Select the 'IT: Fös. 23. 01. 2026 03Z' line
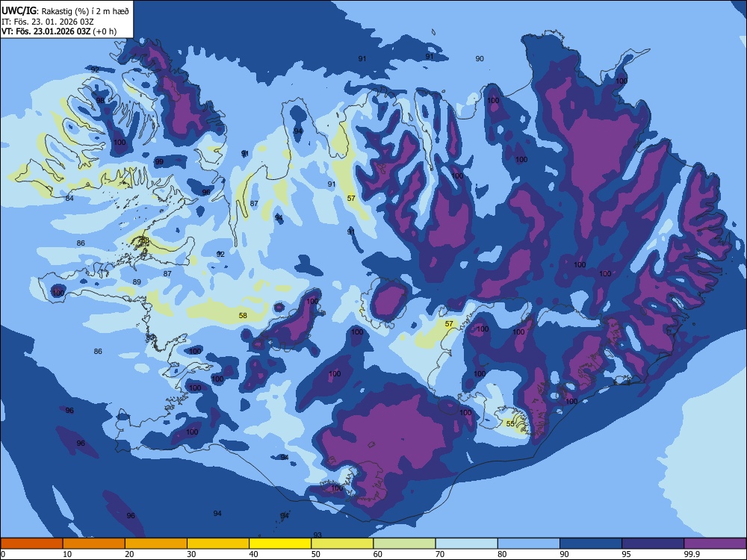 coord(48,22)
